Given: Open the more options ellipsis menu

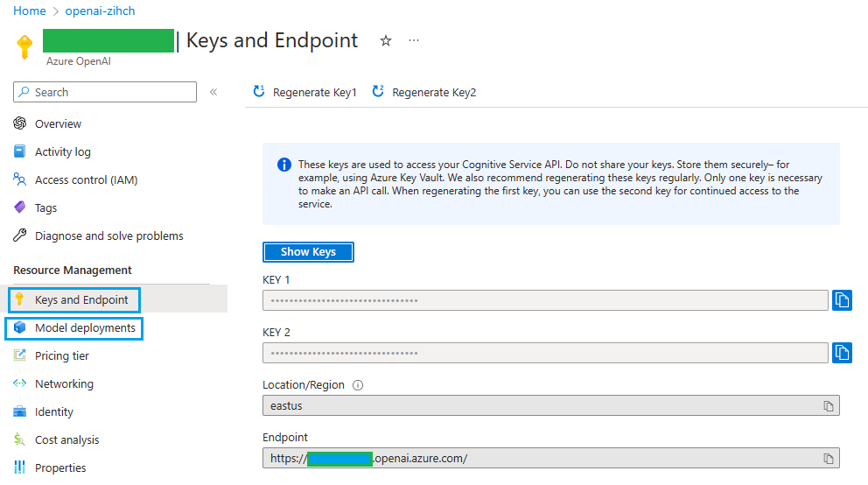Looking at the screenshot, I should point(414,40).
